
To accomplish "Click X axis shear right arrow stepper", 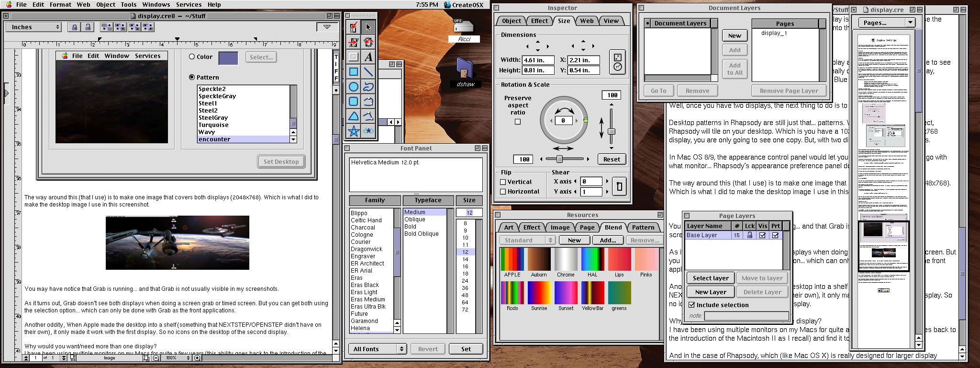I will 607,181.
